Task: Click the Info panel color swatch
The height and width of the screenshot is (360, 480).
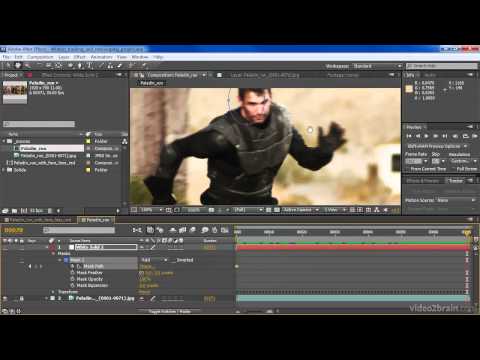Action: pyautogui.click(x=409, y=89)
